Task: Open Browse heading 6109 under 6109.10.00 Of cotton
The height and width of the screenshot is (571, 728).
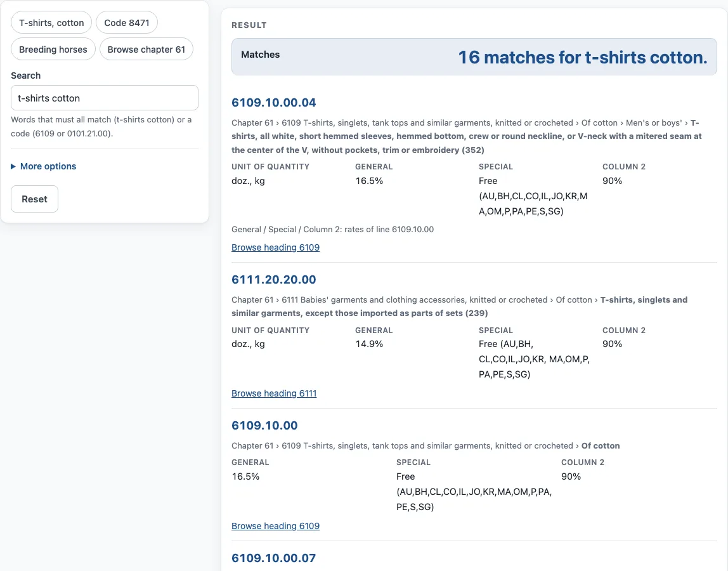Action: point(275,526)
